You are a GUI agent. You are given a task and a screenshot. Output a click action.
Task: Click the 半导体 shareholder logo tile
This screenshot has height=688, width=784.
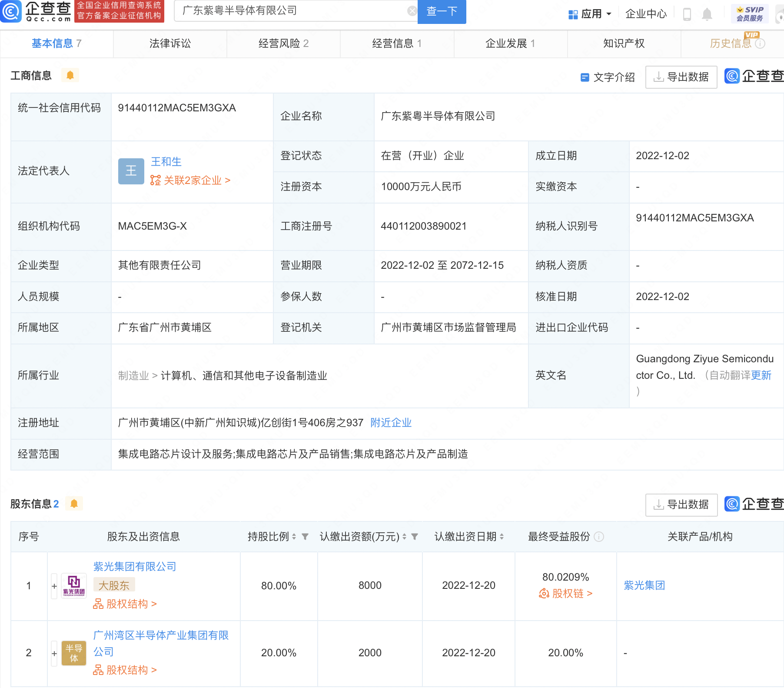tap(74, 653)
